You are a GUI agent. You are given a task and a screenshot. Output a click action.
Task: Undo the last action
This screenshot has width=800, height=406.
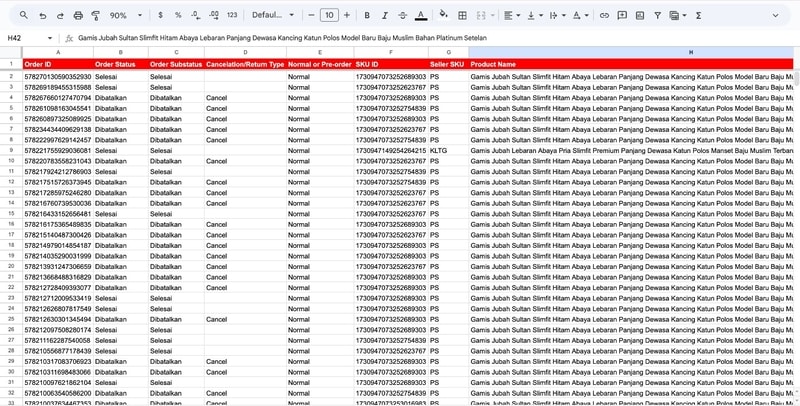tap(42, 16)
